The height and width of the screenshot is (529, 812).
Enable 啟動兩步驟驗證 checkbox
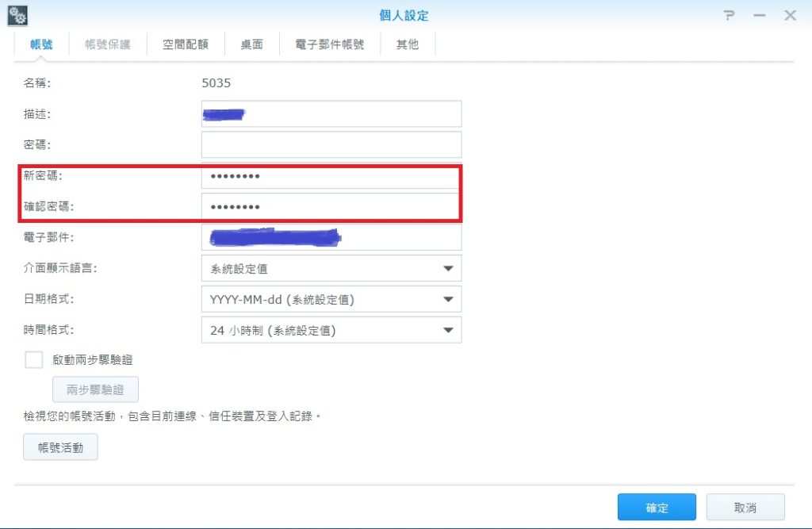[33, 360]
